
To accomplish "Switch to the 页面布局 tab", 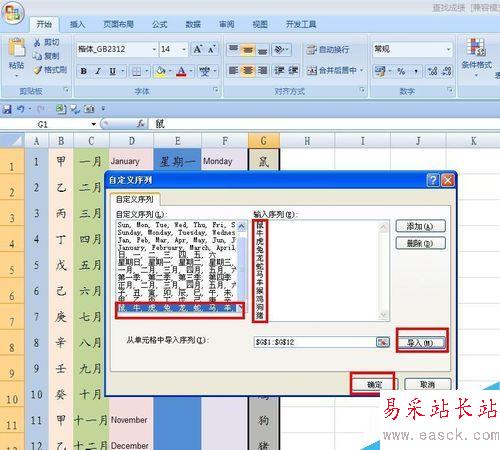I will [x=118, y=24].
